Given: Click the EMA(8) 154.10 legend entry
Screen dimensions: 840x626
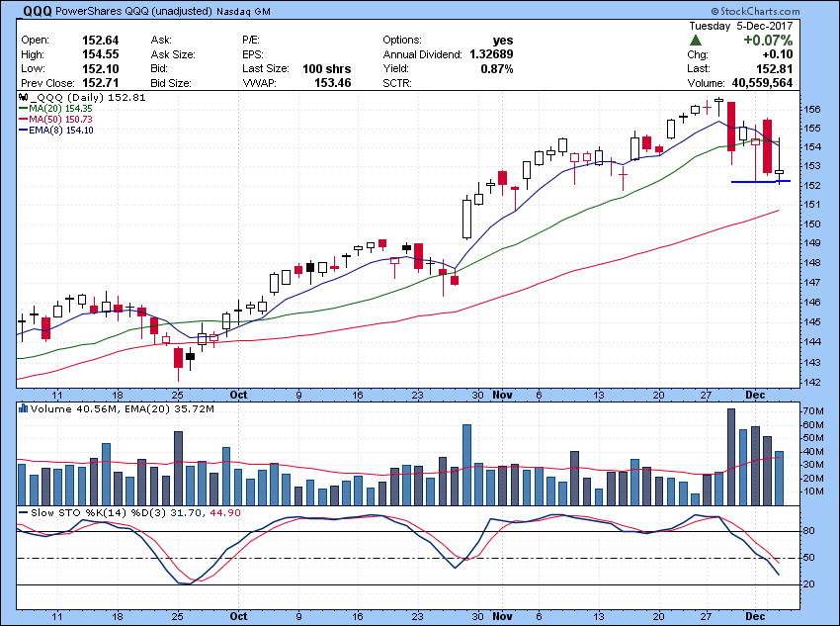Looking at the screenshot, I should pyautogui.click(x=56, y=131).
